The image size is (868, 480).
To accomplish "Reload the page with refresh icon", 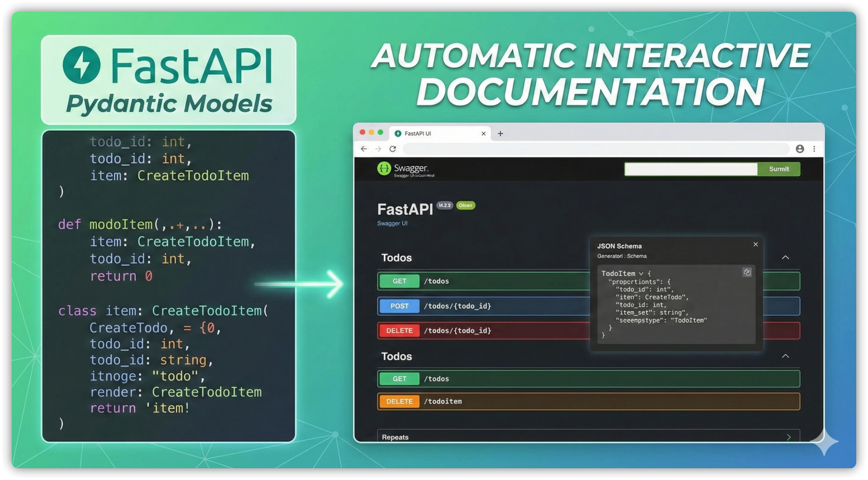I will [393, 149].
